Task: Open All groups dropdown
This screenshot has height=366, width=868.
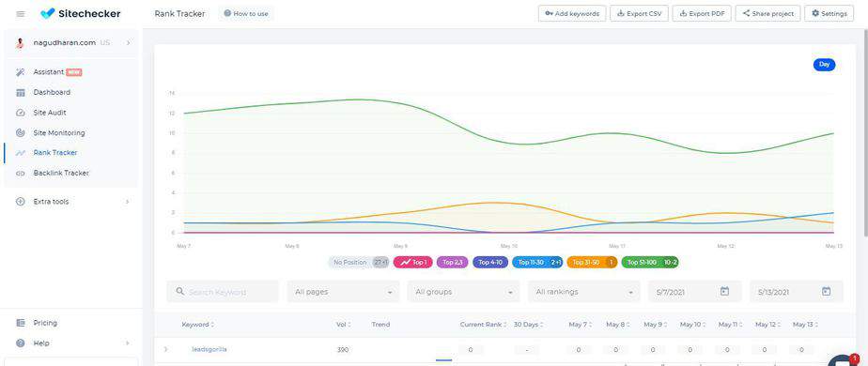Action: click(463, 292)
